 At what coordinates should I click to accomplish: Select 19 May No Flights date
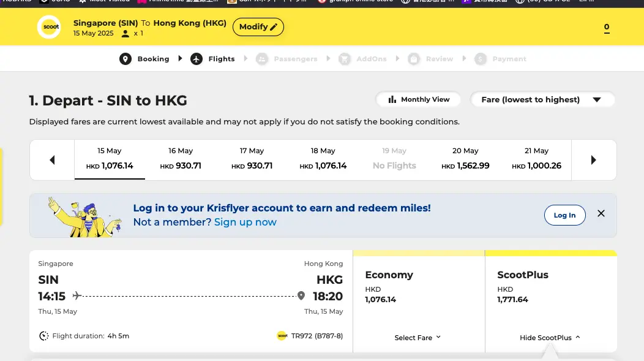pyautogui.click(x=394, y=159)
